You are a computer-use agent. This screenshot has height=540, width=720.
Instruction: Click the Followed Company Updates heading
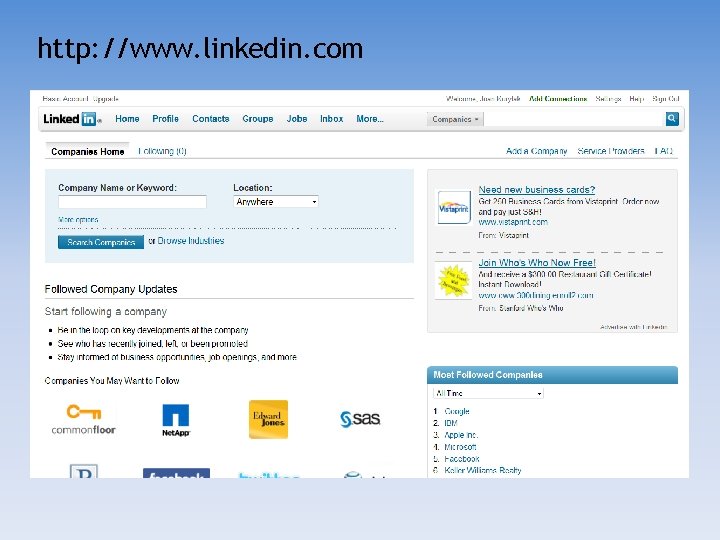(111, 289)
